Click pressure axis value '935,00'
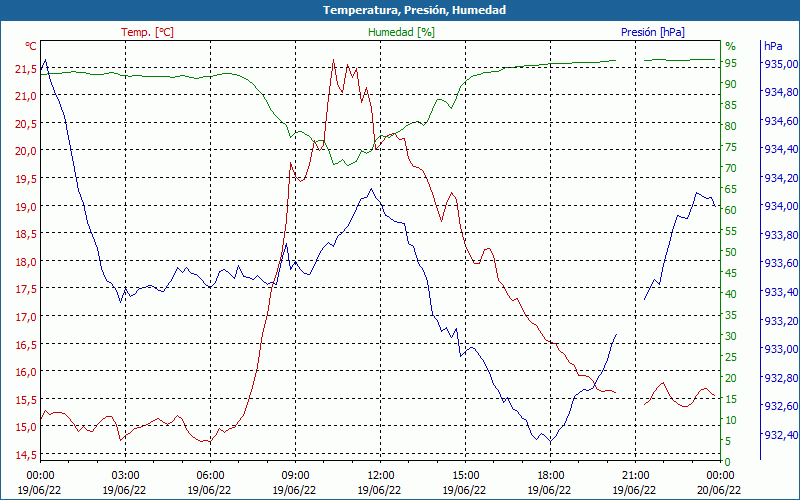The height and width of the screenshot is (500, 800). coord(779,64)
